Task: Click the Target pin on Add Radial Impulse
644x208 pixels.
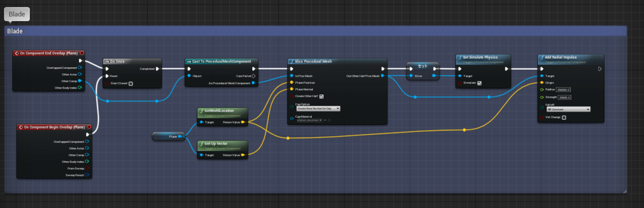Action: click(x=542, y=76)
